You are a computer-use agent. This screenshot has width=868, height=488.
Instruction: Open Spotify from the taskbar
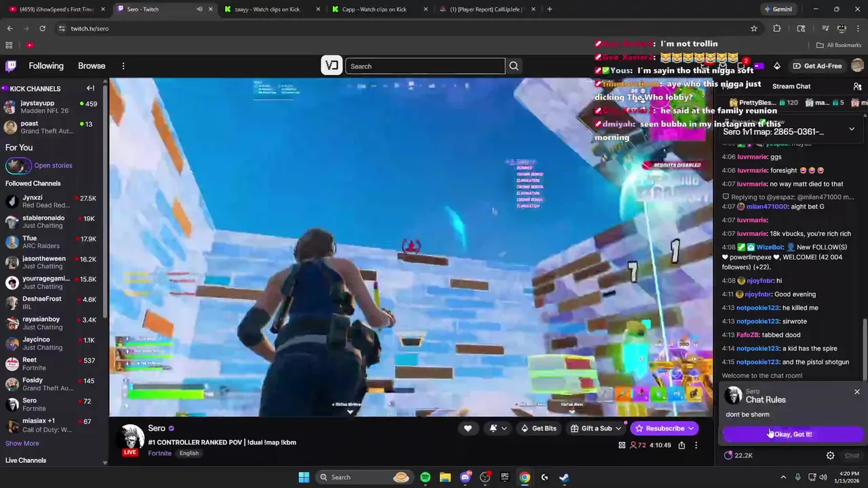pos(425,477)
